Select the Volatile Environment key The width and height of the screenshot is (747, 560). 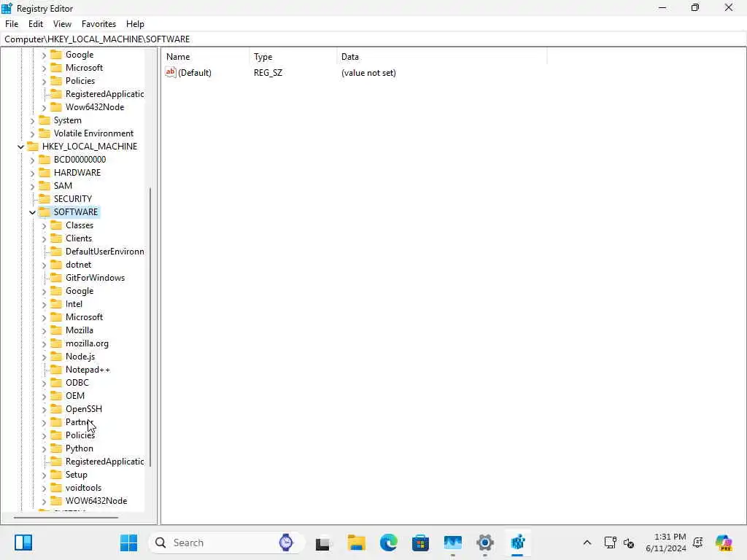(x=93, y=133)
